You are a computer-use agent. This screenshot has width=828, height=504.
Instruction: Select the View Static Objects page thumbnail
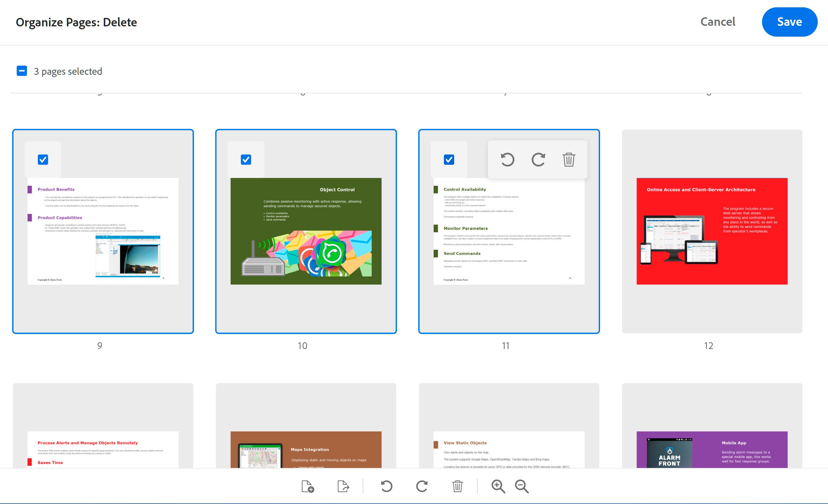[509, 425]
